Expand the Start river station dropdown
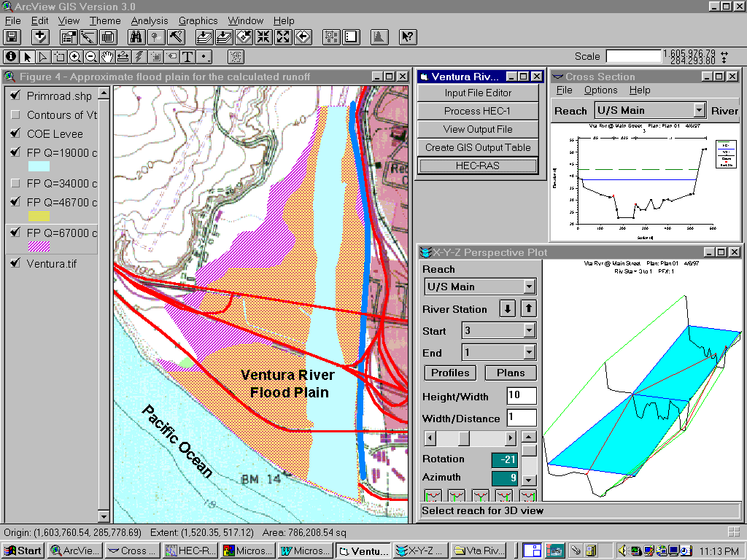Screen dimensions: 747x560 click(x=529, y=330)
